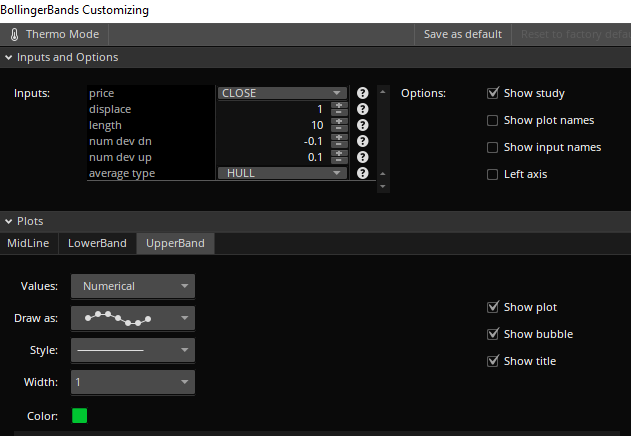Image resolution: width=631 pixels, height=436 pixels.
Task: Open the Values Numerical dropdown
Action: click(x=133, y=286)
